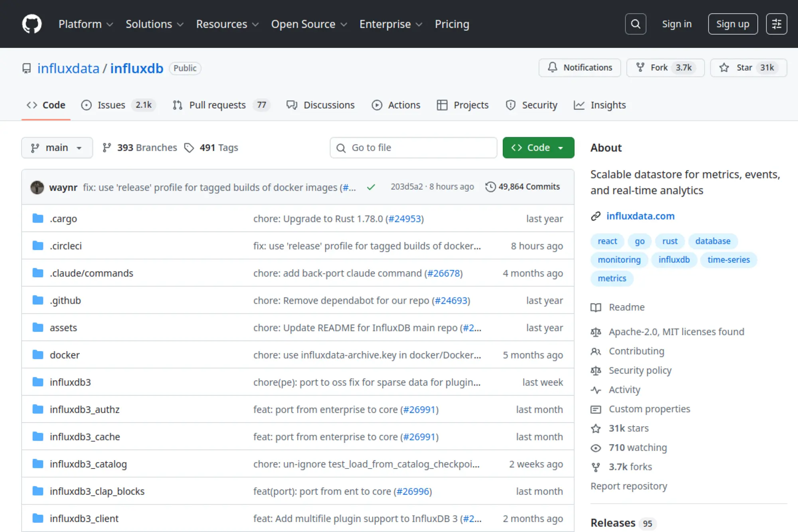The image size is (798, 532).
Task: Open the green Code dropdown
Action: 538,147
